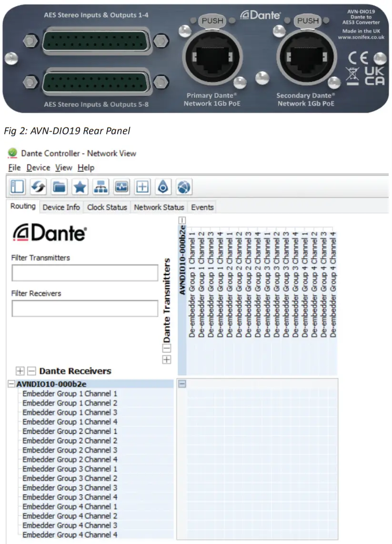392x544 pixels.
Task: Click the Filter Transmitters input field
Action: (x=84, y=272)
